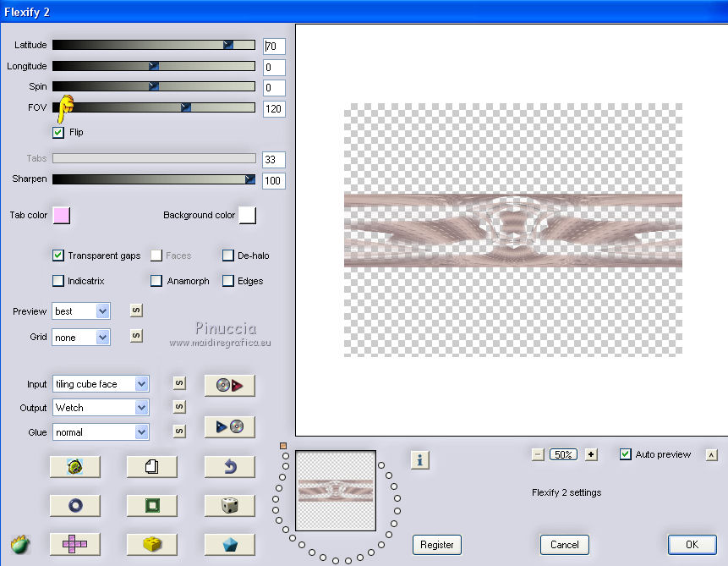
Task: Click the blue info 'i' button
Action: tap(419, 460)
